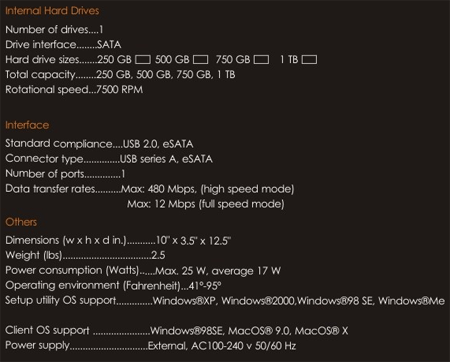Viewport: 450px width, 362px height.
Task: Check the 500 GB drive size box
Action: (201, 60)
